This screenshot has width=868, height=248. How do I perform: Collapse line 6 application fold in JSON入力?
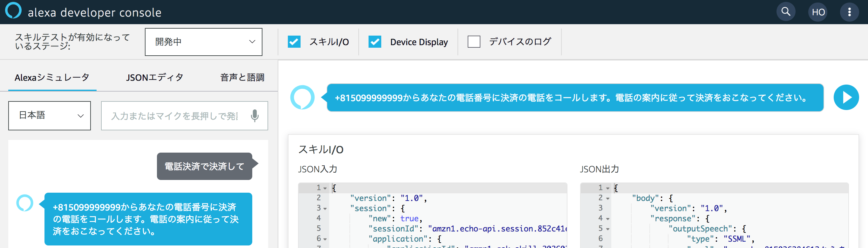[325, 239]
